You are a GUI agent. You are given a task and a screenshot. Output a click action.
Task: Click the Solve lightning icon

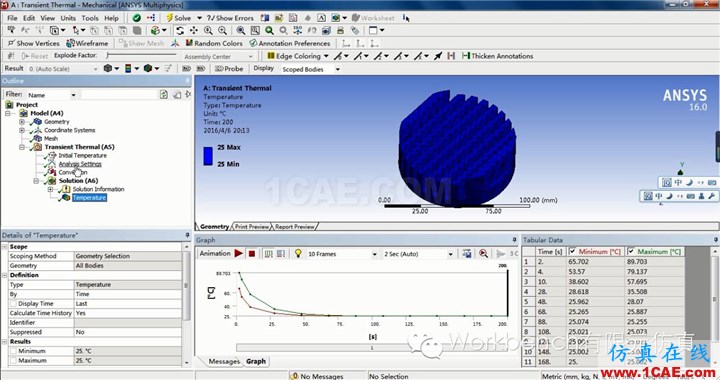tap(169, 18)
